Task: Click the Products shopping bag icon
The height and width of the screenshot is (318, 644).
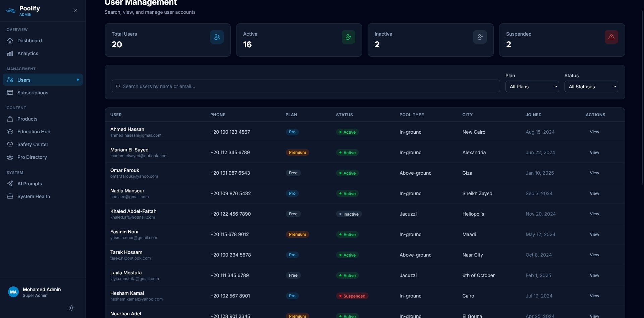Action: (10, 119)
